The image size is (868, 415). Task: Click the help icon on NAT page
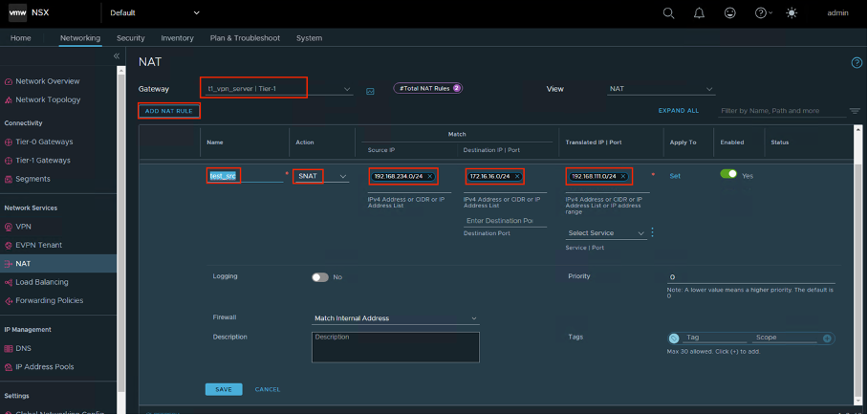click(856, 63)
